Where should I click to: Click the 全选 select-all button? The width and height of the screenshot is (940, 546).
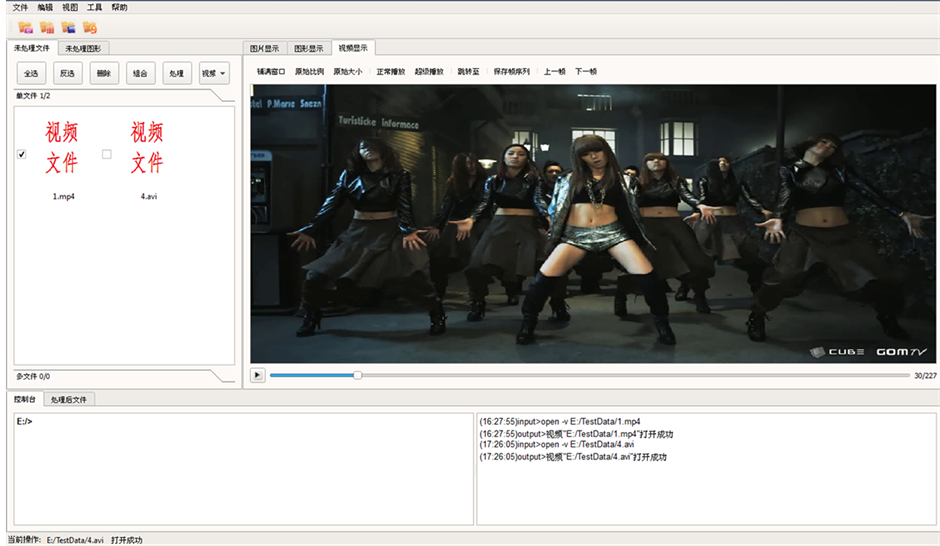[x=31, y=73]
